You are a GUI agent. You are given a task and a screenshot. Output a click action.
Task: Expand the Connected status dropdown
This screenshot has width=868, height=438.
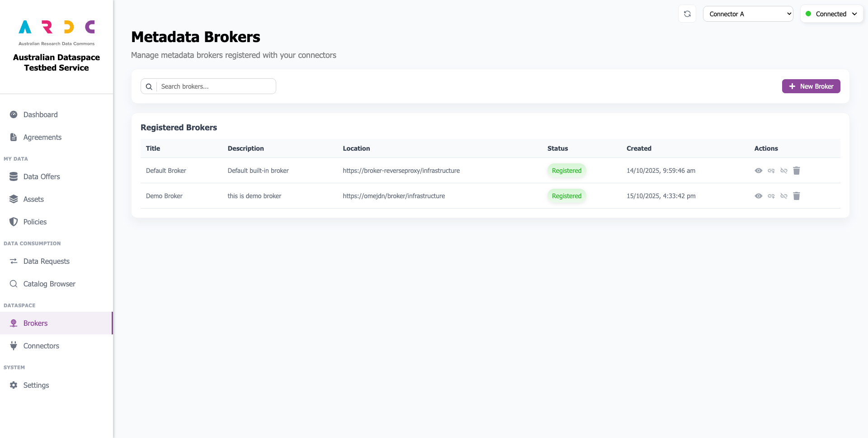tap(831, 14)
